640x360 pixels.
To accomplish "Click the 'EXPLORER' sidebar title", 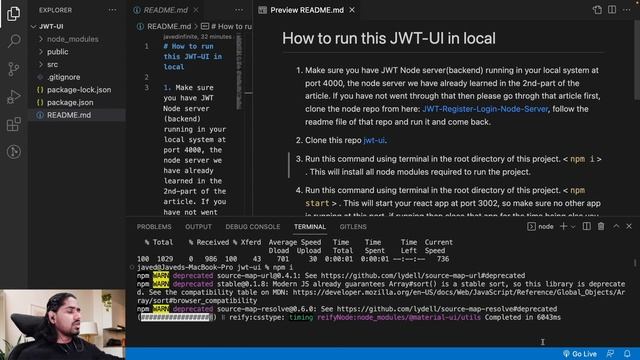I will tap(56, 10).
